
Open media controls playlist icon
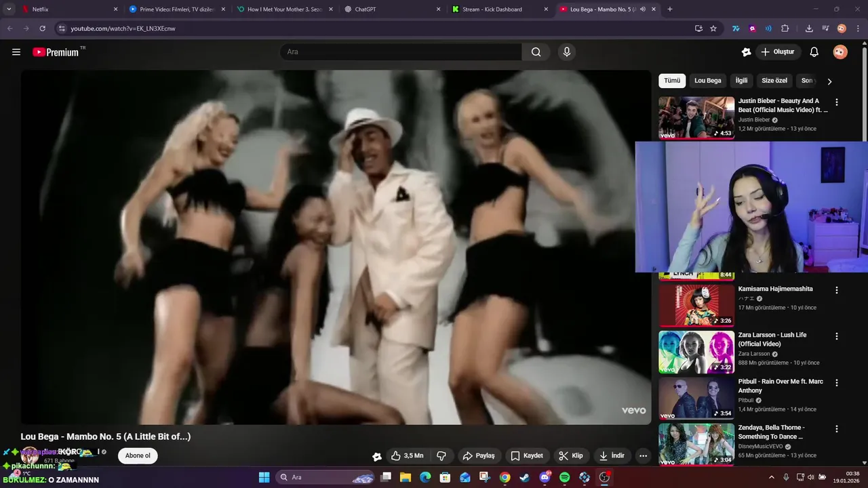pos(825,28)
